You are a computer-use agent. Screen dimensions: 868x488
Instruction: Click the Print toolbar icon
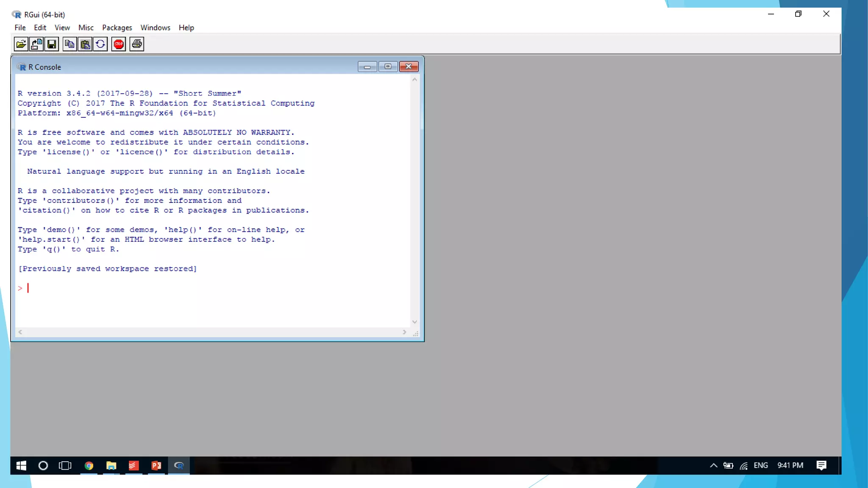click(x=136, y=44)
